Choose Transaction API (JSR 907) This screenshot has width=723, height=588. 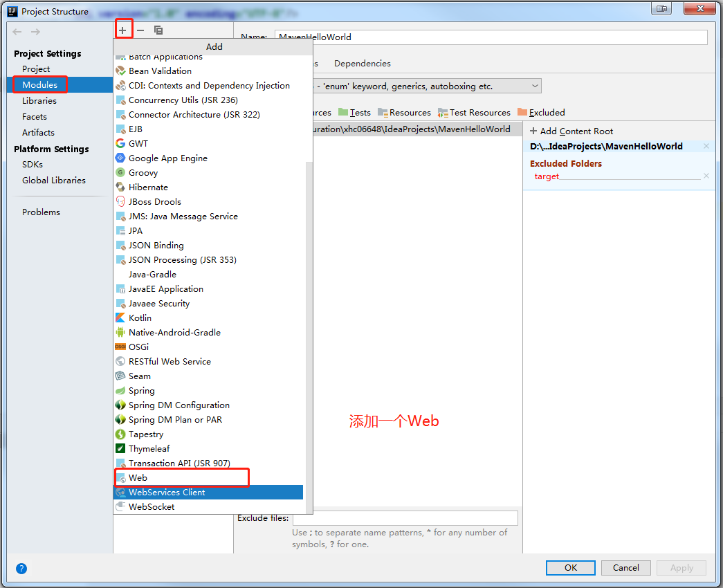(208, 463)
